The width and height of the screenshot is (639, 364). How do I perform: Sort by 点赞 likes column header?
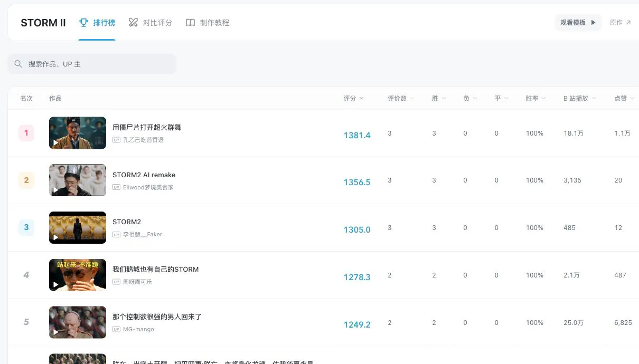coord(624,99)
